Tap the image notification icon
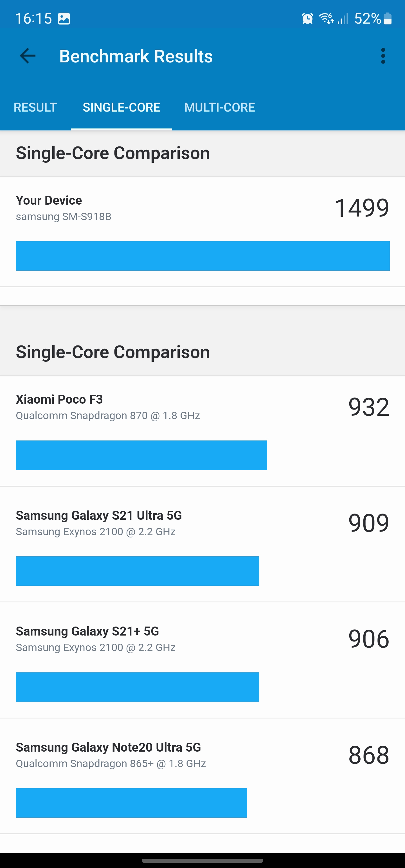The image size is (405, 868). (64, 19)
